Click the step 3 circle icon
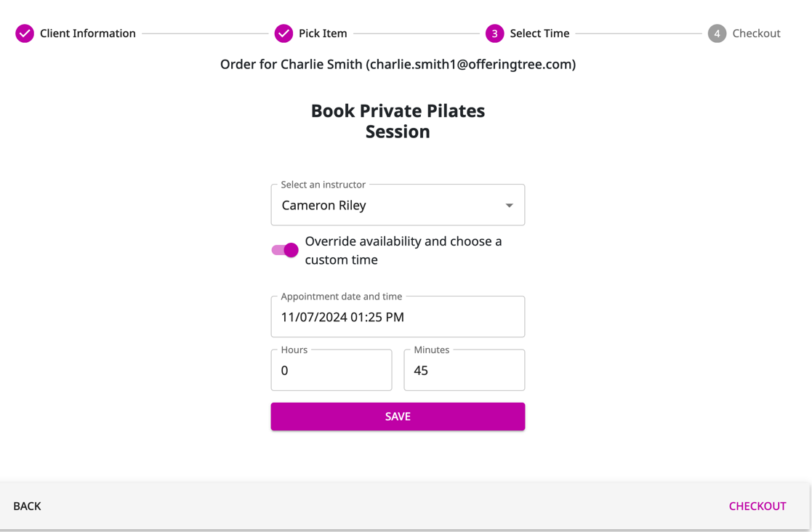This screenshot has height=532, width=812. point(494,33)
